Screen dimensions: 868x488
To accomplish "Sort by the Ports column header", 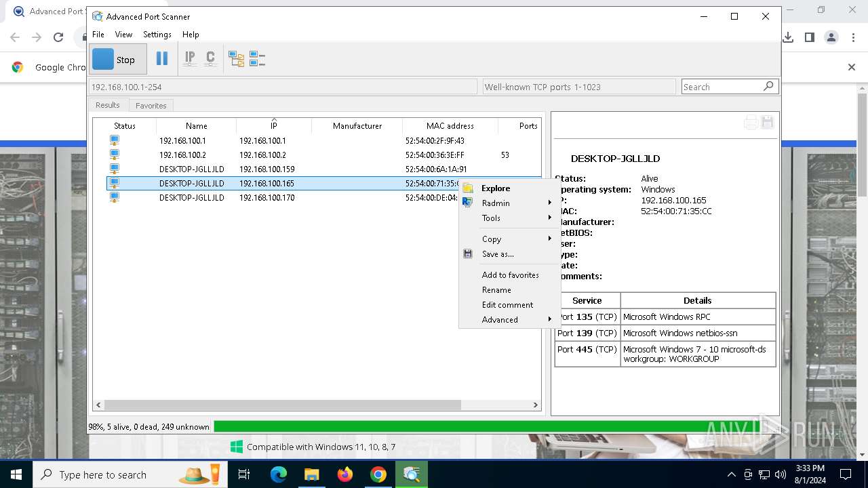I will tap(520, 125).
